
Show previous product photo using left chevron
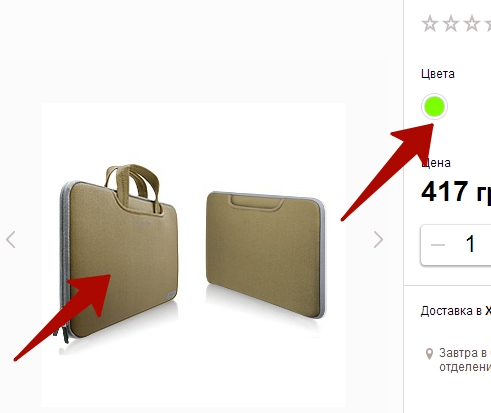tap(11, 239)
